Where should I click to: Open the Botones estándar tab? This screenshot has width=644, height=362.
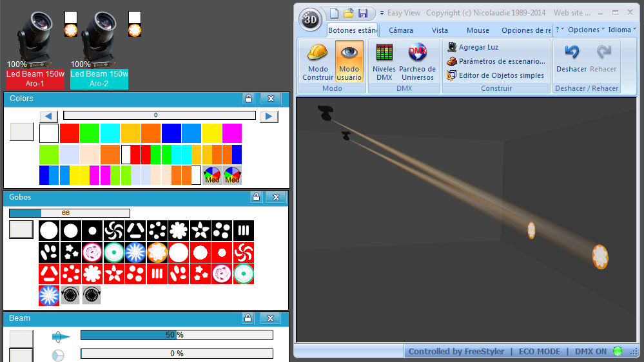(353, 30)
